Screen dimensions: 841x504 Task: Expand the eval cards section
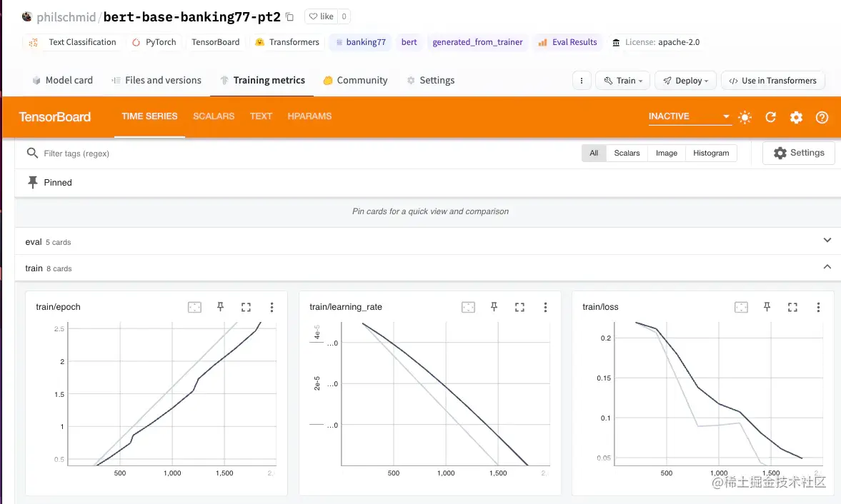pos(827,241)
